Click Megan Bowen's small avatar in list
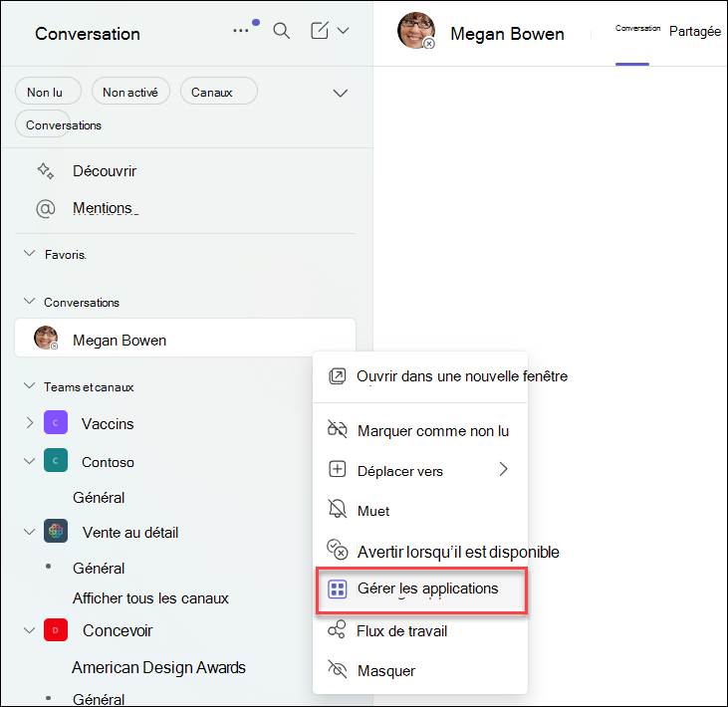Screen dimensions: 728x707 [x=46, y=338]
